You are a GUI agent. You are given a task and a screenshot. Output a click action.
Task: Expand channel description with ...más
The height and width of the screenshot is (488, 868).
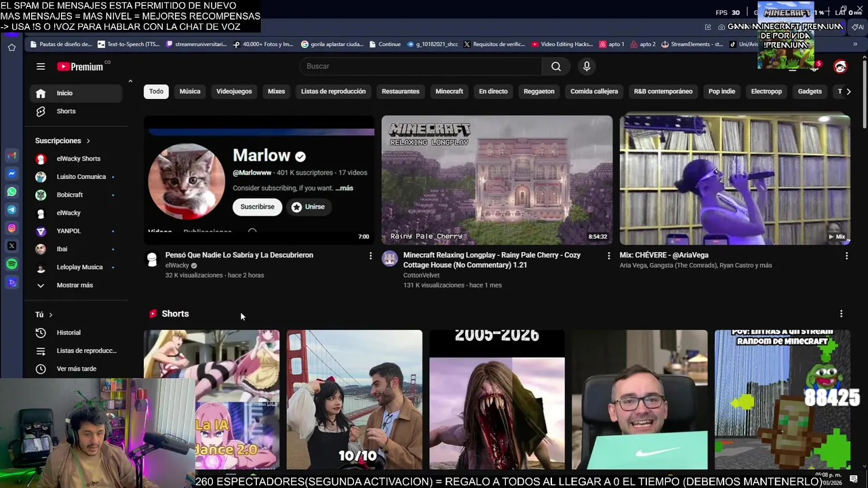click(344, 188)
